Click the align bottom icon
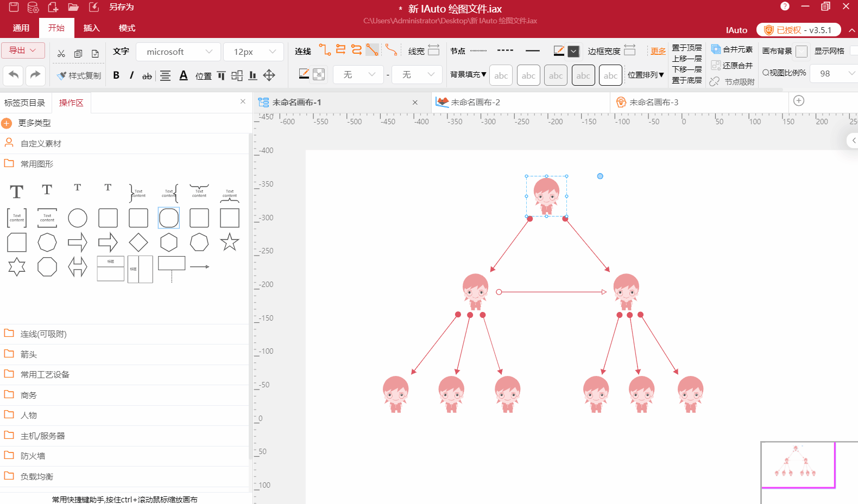Image resolution: width=858 pixels, height=504 pixels. click(x=253, y=75)
